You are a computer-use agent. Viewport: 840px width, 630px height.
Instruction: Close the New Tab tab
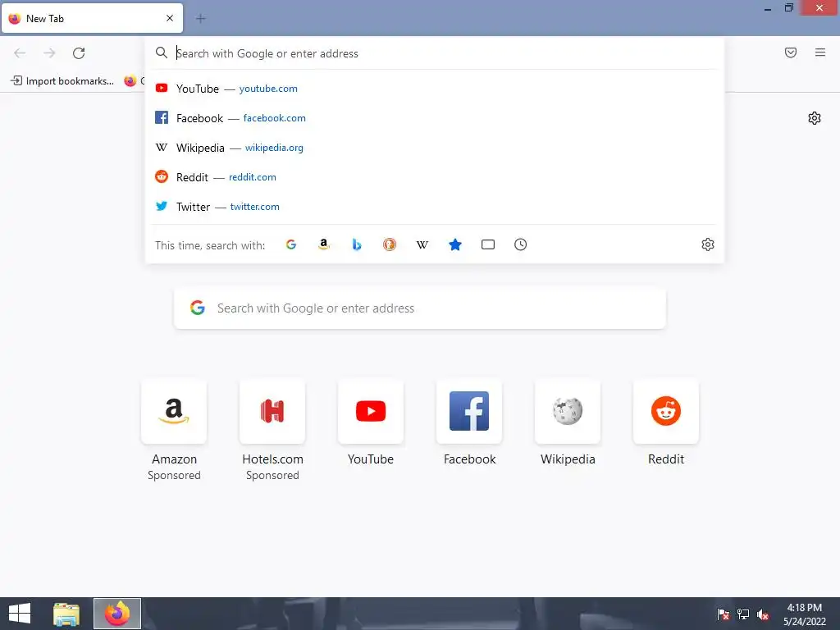(x=170, y=18)
